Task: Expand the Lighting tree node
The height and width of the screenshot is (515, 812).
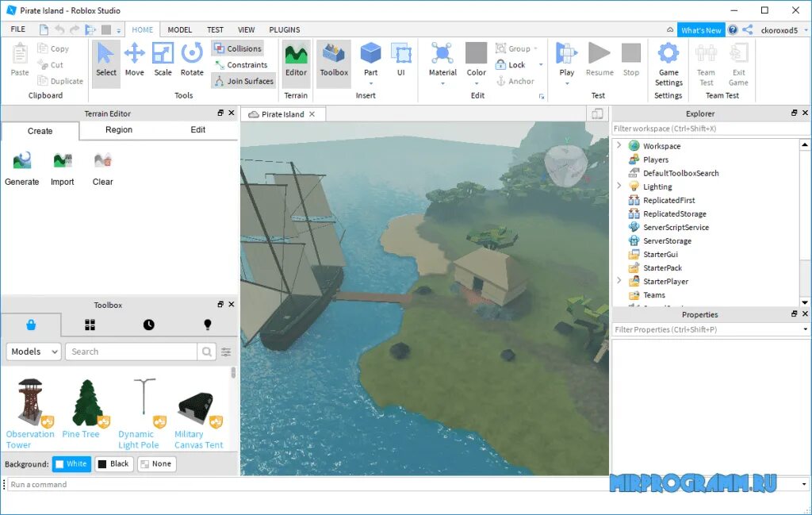Action: click(619, 186)
